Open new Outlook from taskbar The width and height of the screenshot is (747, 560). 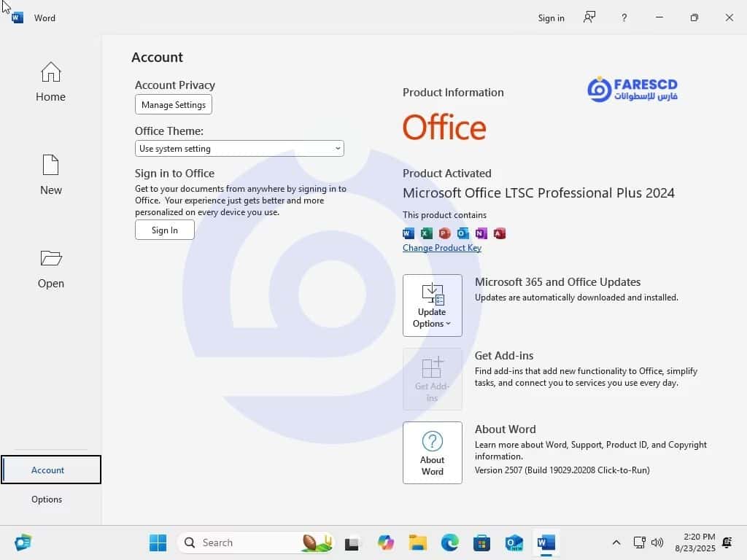[514, 542]
